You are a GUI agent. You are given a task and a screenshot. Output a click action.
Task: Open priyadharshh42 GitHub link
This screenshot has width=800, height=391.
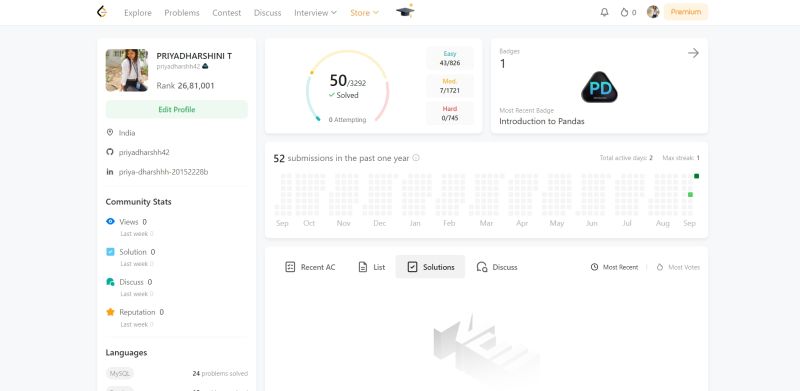point(144,152)
